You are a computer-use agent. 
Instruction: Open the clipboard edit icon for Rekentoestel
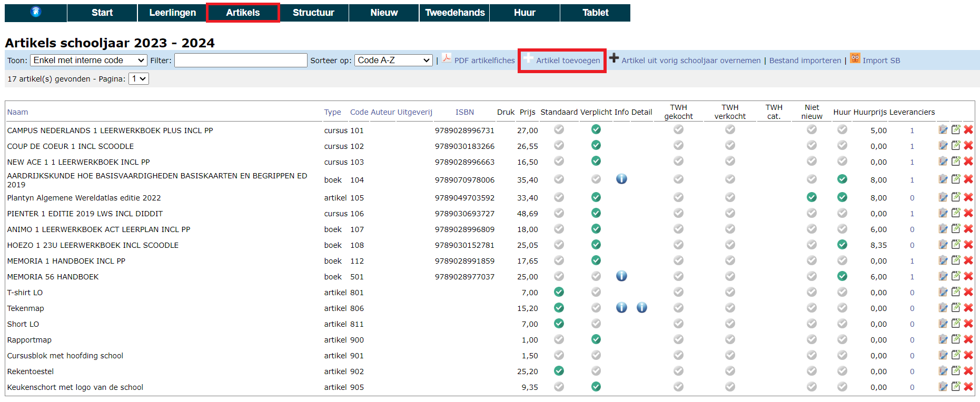tap(943, 370)
